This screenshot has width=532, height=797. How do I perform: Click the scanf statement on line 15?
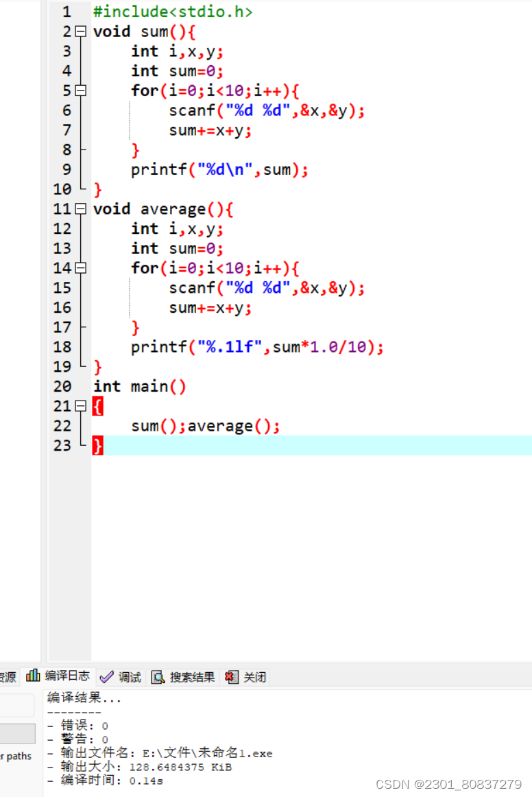pos(267,287)
